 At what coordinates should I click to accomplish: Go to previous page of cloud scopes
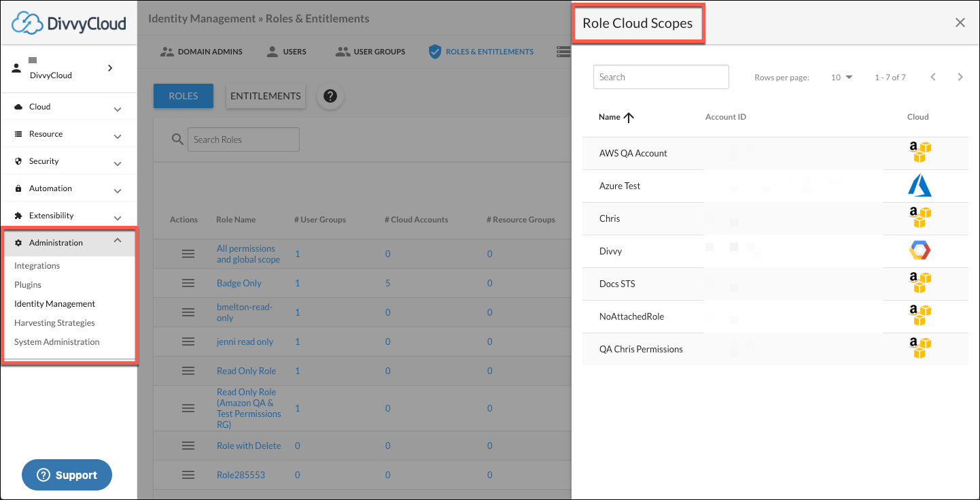click(x=933, y=77)
